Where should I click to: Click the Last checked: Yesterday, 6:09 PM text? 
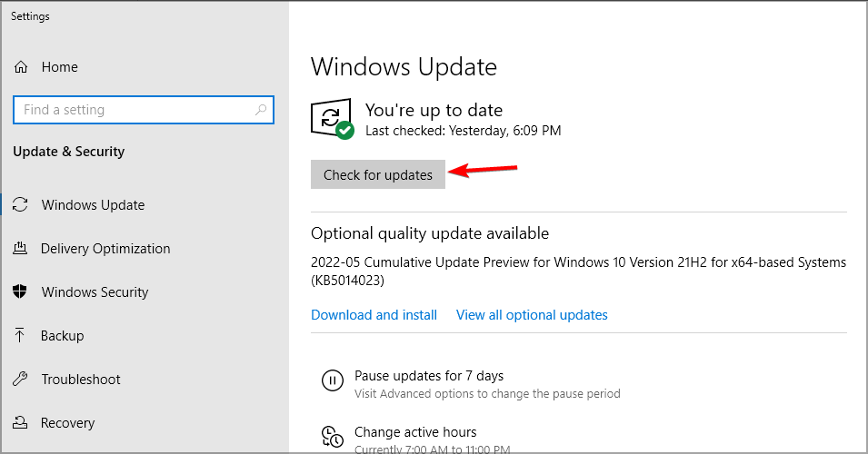coord(463,131)
